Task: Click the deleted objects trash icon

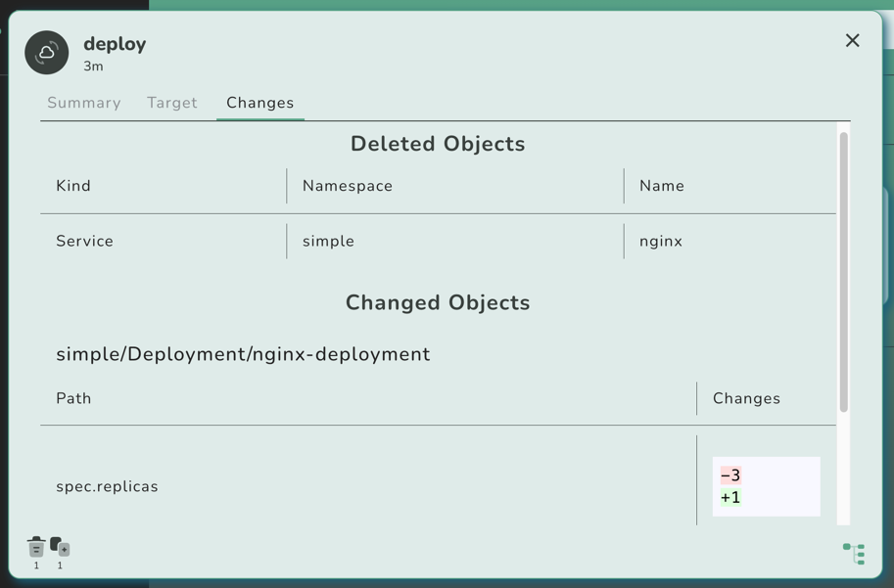Action: click(36, 546)
